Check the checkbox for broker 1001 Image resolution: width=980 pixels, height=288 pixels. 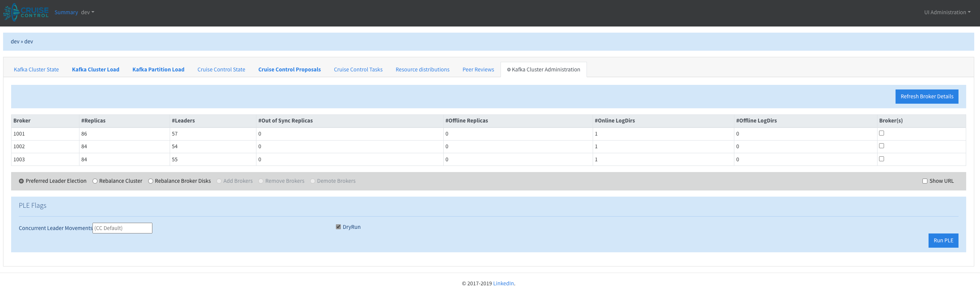click(881, 133)
